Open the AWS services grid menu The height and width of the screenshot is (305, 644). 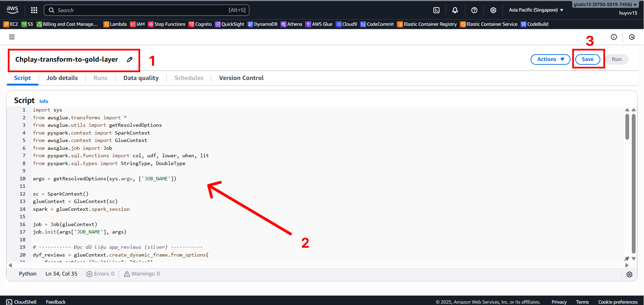[x=34, y=10]
